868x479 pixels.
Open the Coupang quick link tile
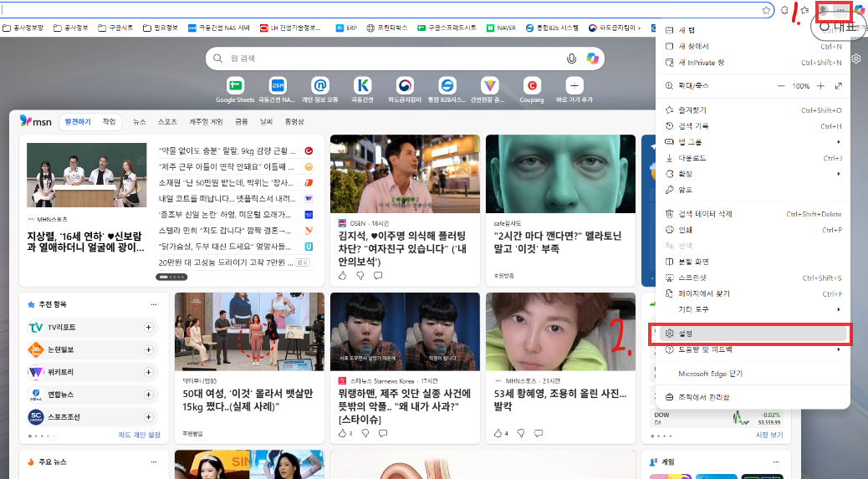click(x=532, y=89)
